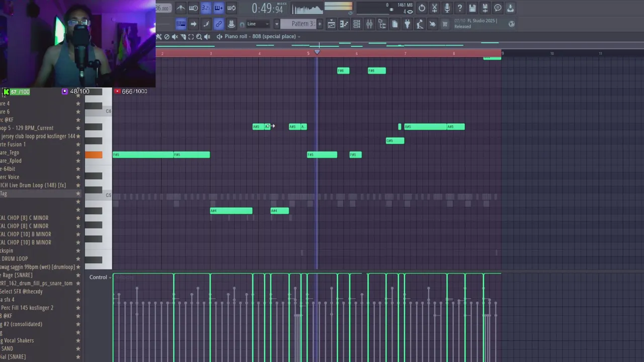Click bar 9 on the timeline ruler
644x362 pixels.
[503, 53]
